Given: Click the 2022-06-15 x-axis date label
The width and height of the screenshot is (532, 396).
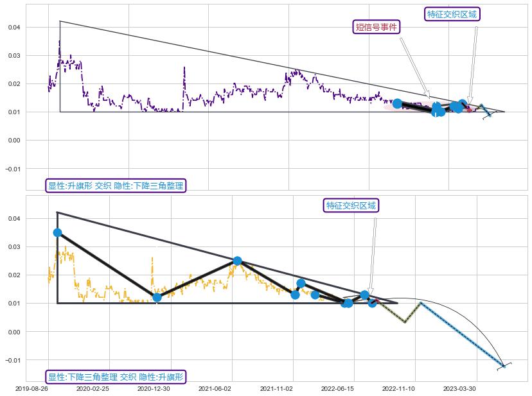Looking at the screenshot, I should (337, 388).
